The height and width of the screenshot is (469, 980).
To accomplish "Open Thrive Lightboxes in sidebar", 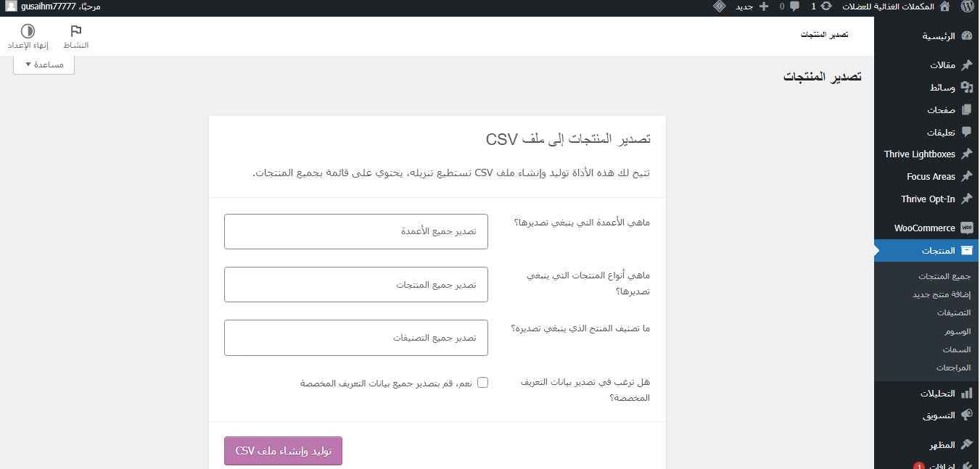I will pyautogui.click(x=920, y=154).
